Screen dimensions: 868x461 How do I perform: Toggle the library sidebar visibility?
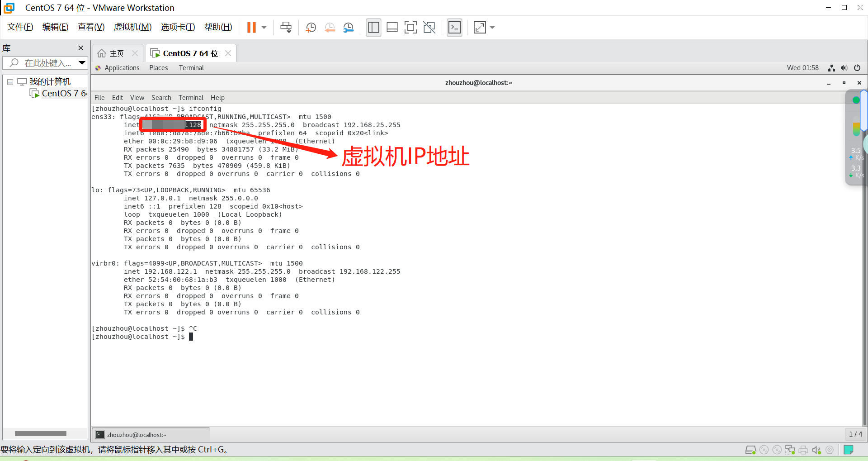click(373, 27)
